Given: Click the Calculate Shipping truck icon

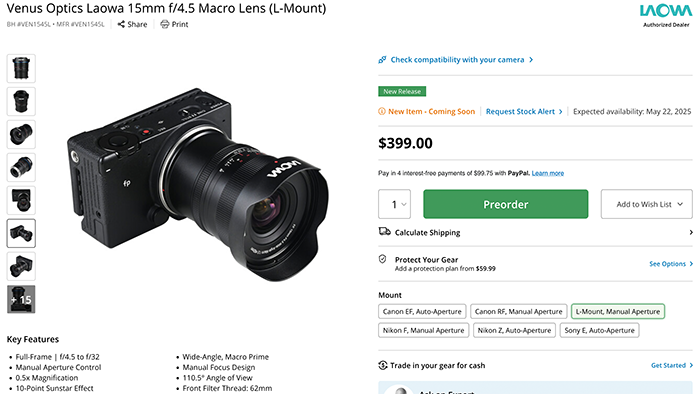Looking at the screenshot, I should 384,231.
